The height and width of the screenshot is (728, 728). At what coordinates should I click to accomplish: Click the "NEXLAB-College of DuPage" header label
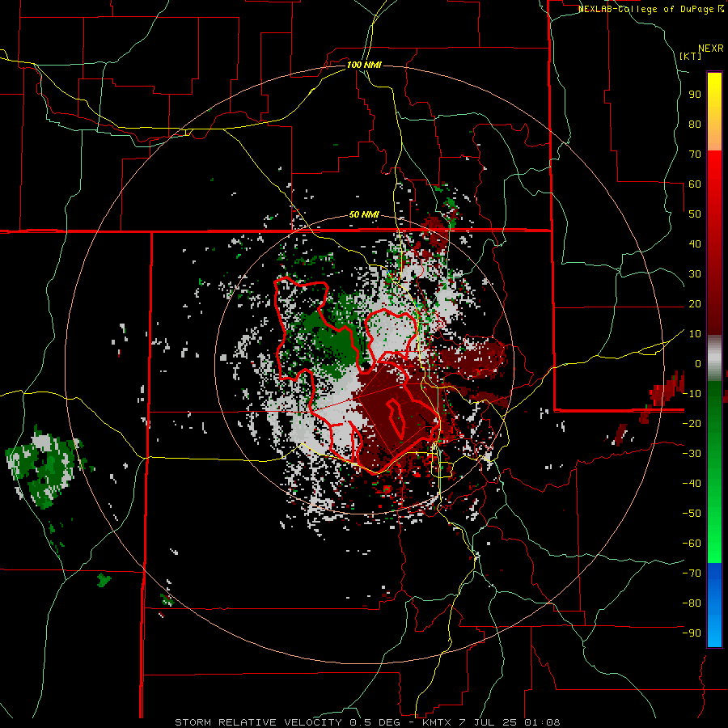[x=647, y=9]
